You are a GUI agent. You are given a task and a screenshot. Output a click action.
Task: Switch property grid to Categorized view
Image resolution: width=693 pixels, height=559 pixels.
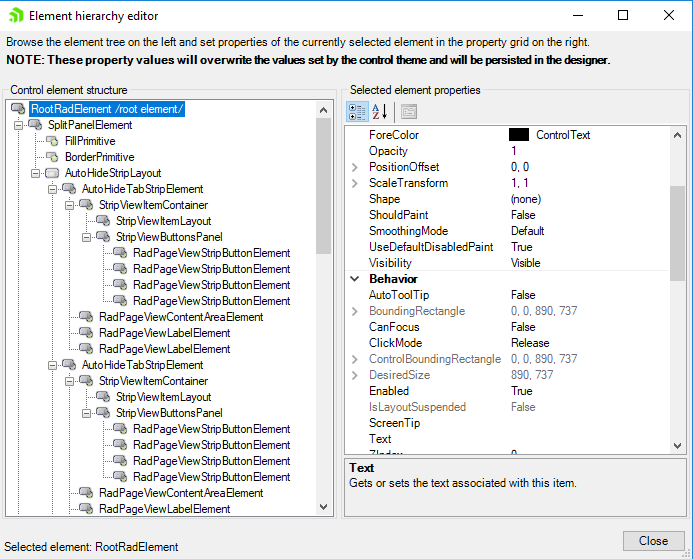[x=357, y=112]
